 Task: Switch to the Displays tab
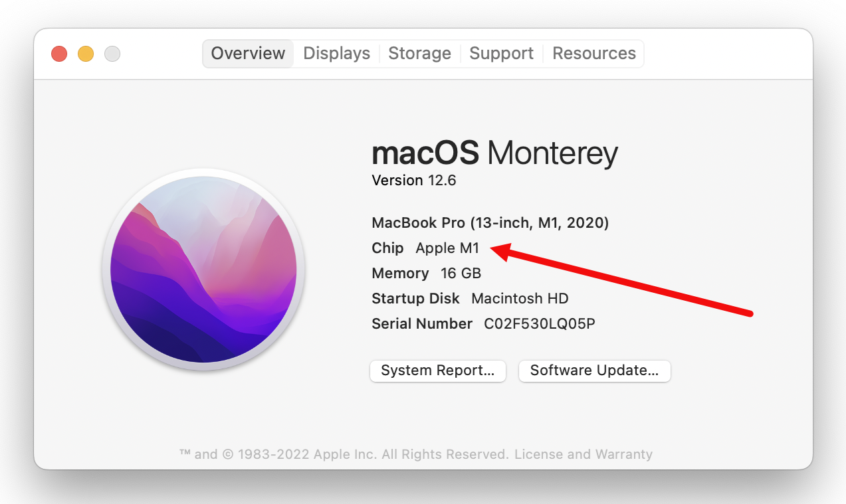[x=336, y=53]
